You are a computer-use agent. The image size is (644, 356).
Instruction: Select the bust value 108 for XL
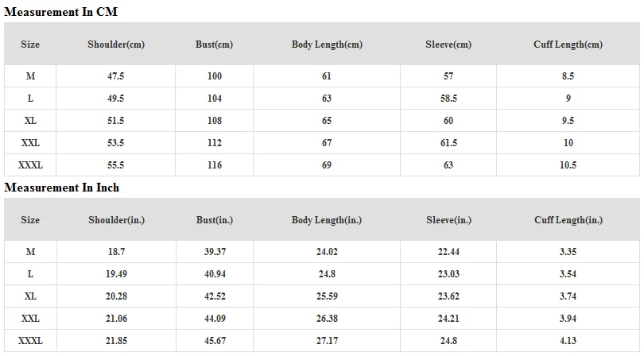click(x=214, y=121)
